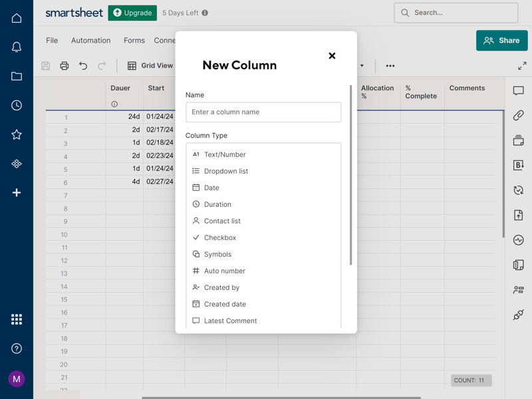Open the app launcher grid icon

point(16,319)
